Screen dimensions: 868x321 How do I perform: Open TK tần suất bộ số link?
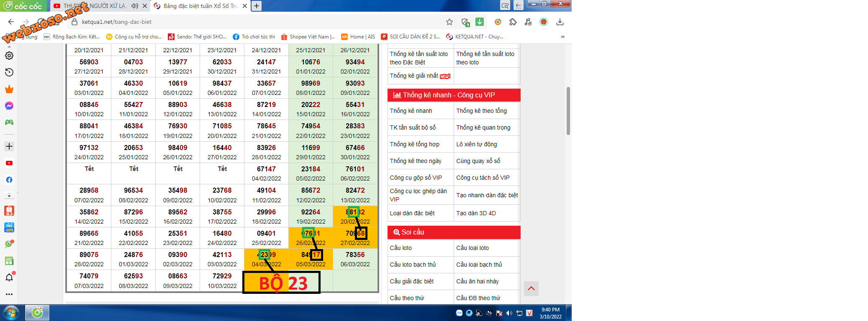click(x=413, y=127)
